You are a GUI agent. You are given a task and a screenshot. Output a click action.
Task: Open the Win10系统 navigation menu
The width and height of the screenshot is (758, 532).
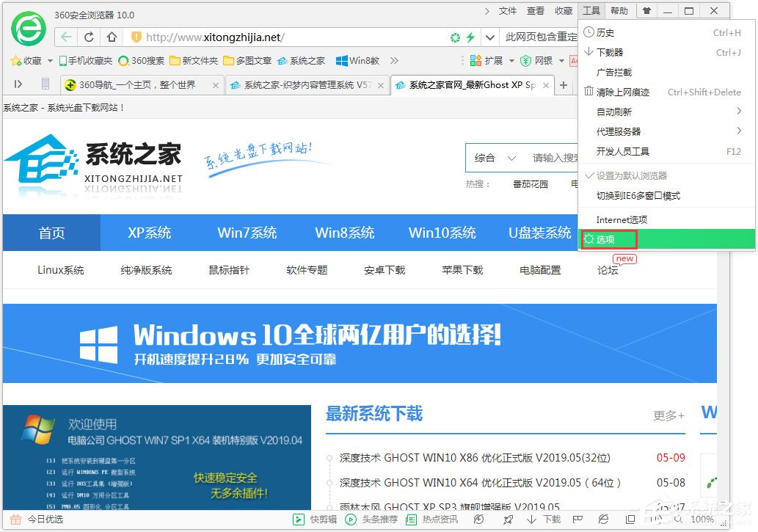click(442, 233)
